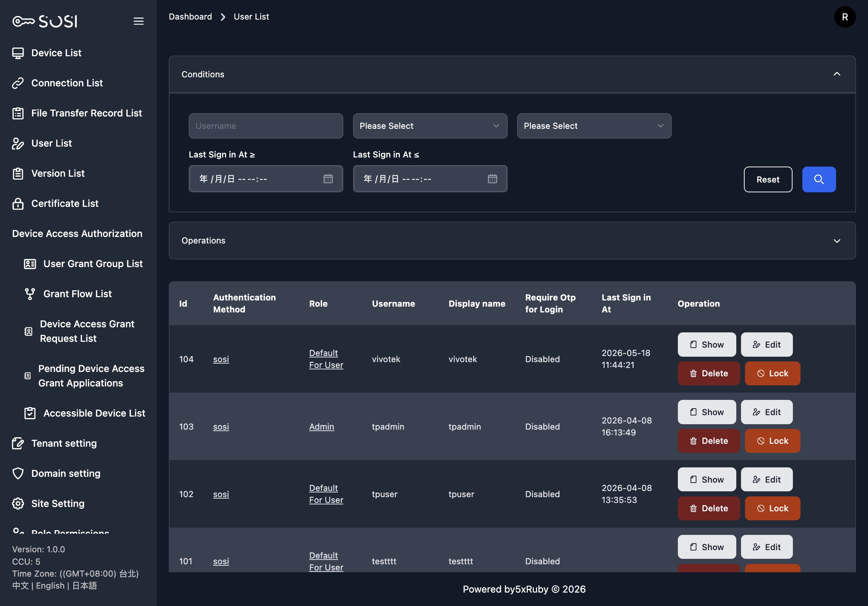868x606 pixels.
Task: Edit user 101 testttt
Action: click(766, 547)
